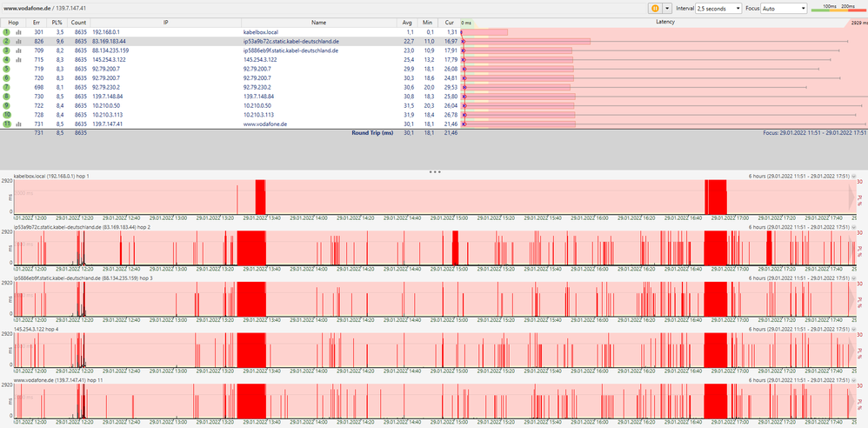Click the www.vodafone.de / 139.7.147.41 target title
Image resolution: width=868 pixels, height=428 pixels.
coord(45,9)
